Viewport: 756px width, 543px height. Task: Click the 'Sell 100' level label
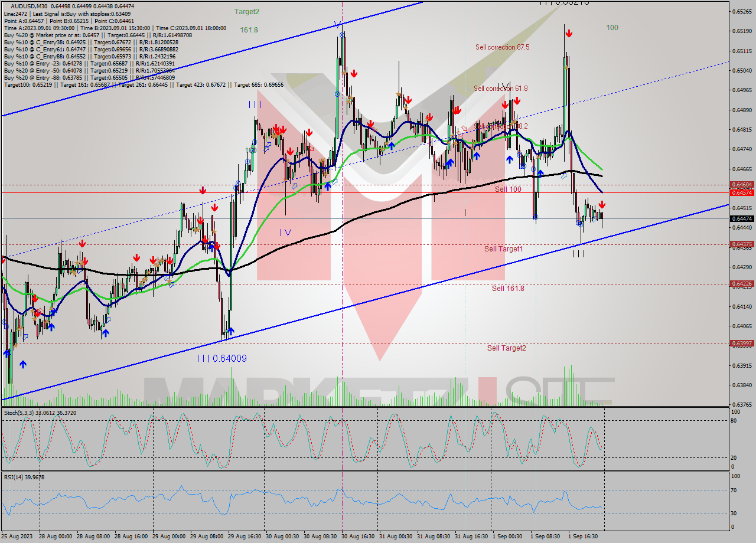[508, 189]
